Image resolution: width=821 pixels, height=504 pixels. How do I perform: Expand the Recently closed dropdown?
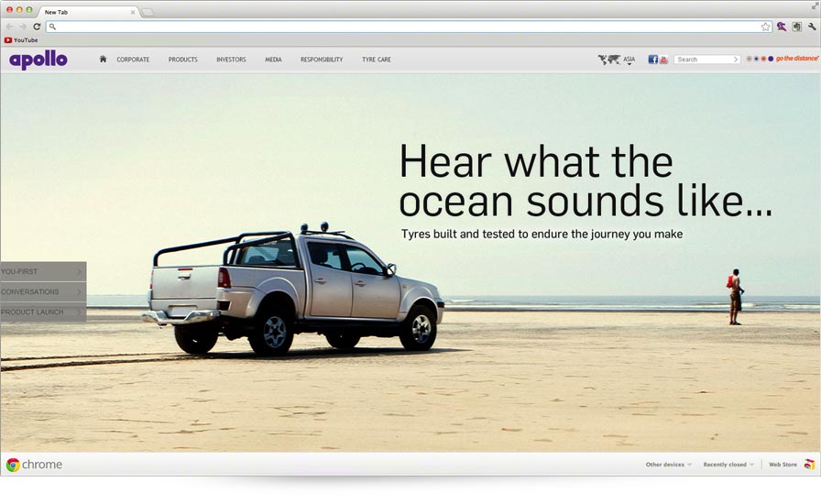coord(728,465)
